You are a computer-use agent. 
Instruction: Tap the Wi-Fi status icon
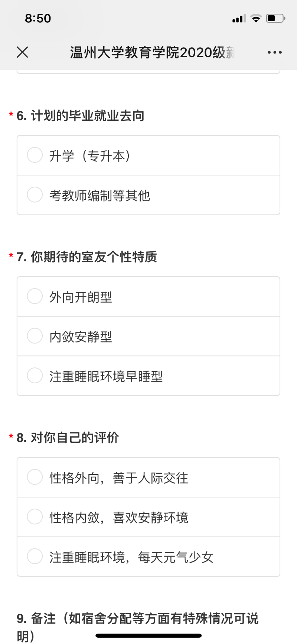tap(256, 18)
